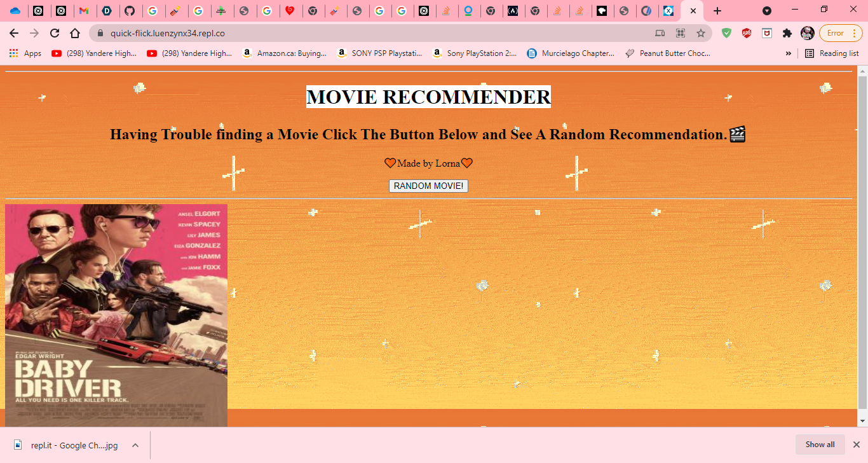Open the McAfee extension icon
Viewport: 868px width, 463px height.
767,33
